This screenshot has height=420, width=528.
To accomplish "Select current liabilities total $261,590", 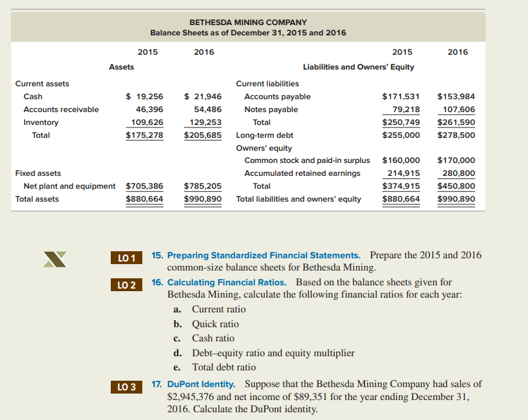I will [x=457, y=122].
